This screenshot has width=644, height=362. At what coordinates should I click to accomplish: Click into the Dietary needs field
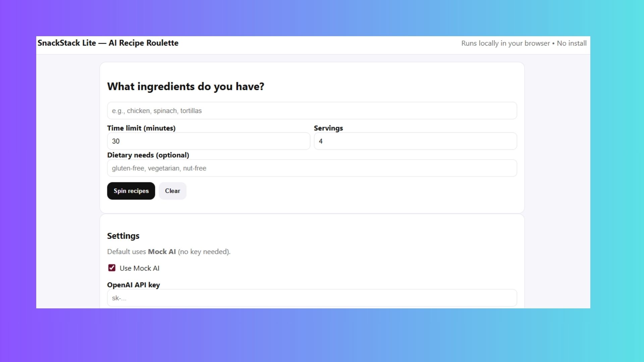click(312, 168)
